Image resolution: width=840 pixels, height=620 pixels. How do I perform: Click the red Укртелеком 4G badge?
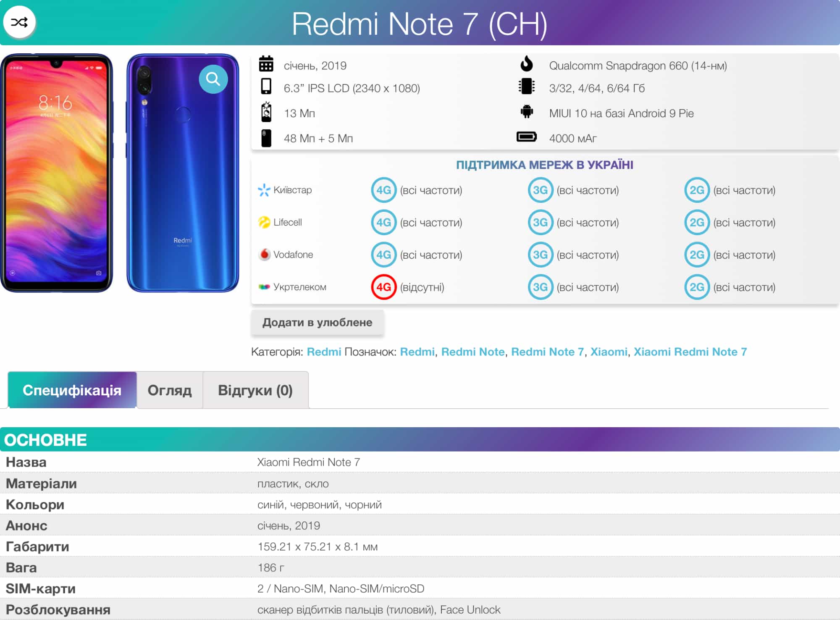tap(383, 287)
